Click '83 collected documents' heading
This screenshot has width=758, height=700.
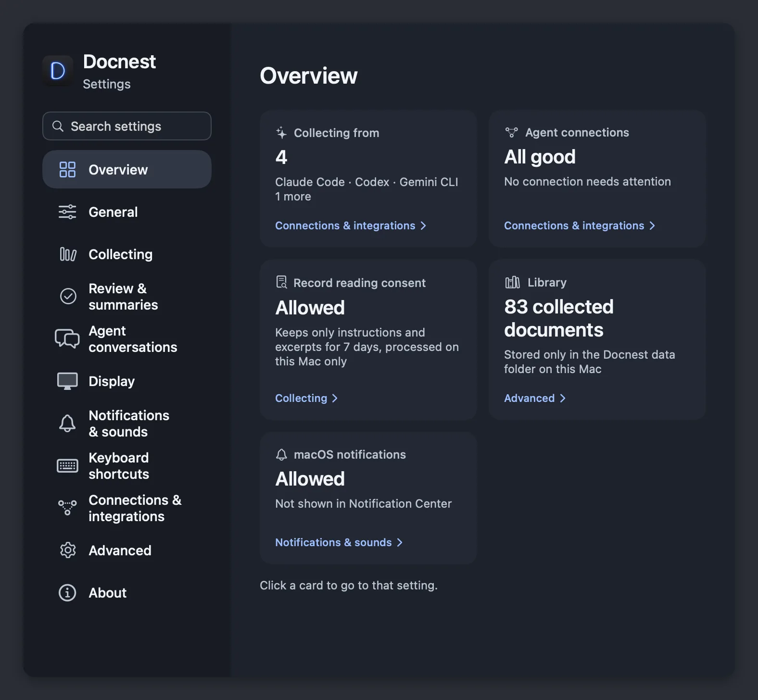tap(559, 318)
